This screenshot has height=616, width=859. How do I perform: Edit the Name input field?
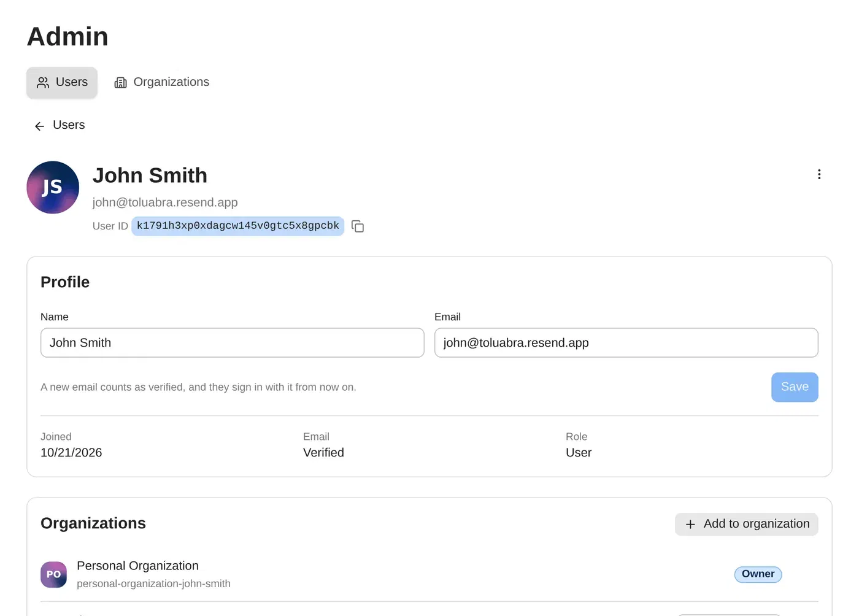click(233, 343)
